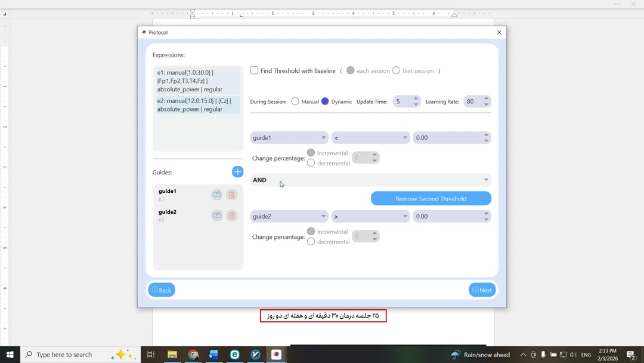644x363 pixels.
Task: Open the network tray icon
Action: click(563, 355)
